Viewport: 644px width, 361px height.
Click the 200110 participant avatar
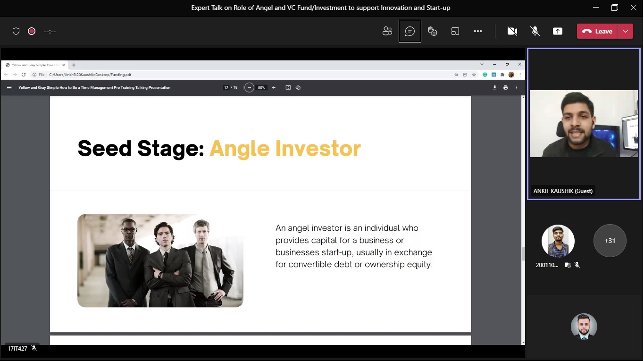pos(558,241)
